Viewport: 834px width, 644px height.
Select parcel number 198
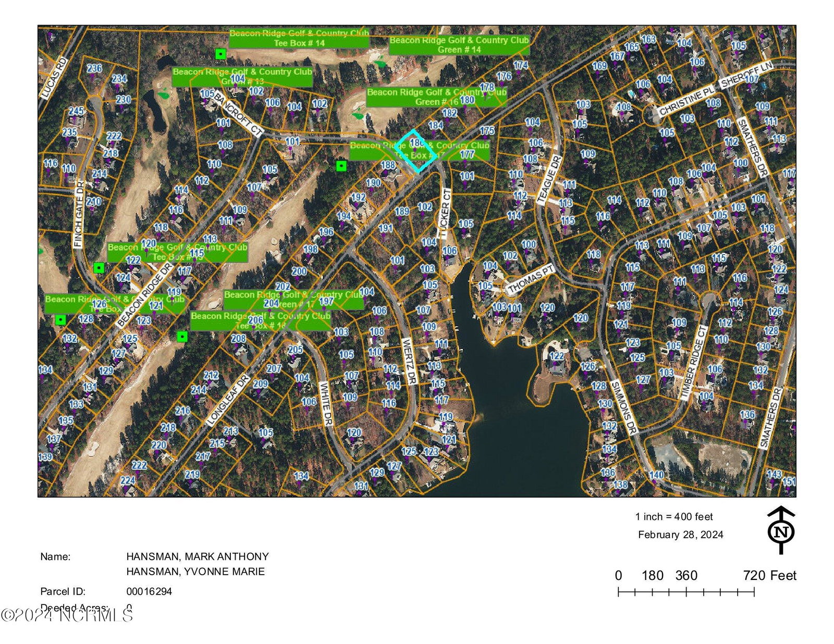tap(311, 249)
